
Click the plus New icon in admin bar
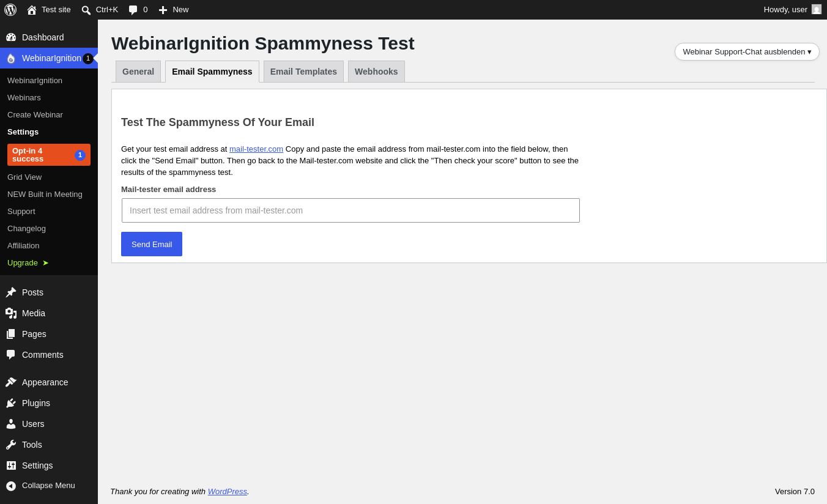(x=163, y=10)
